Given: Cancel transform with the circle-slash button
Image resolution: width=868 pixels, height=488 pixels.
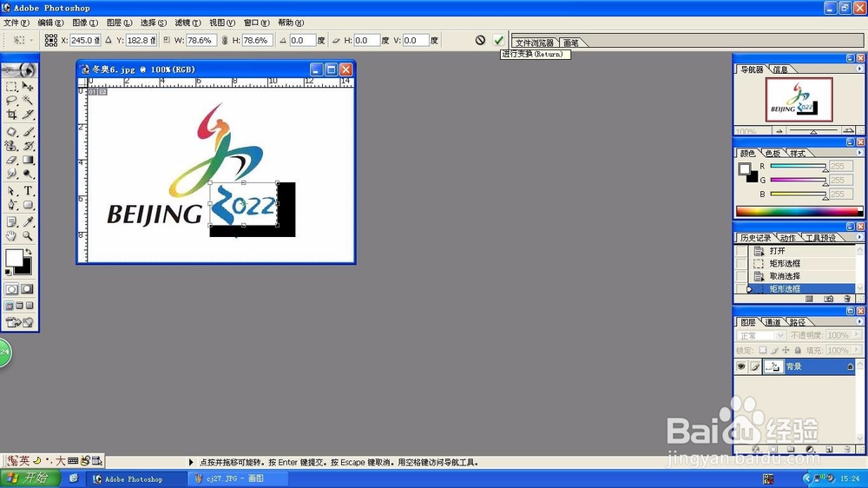Looking at the screenshot, I should (x=480, y=40).
